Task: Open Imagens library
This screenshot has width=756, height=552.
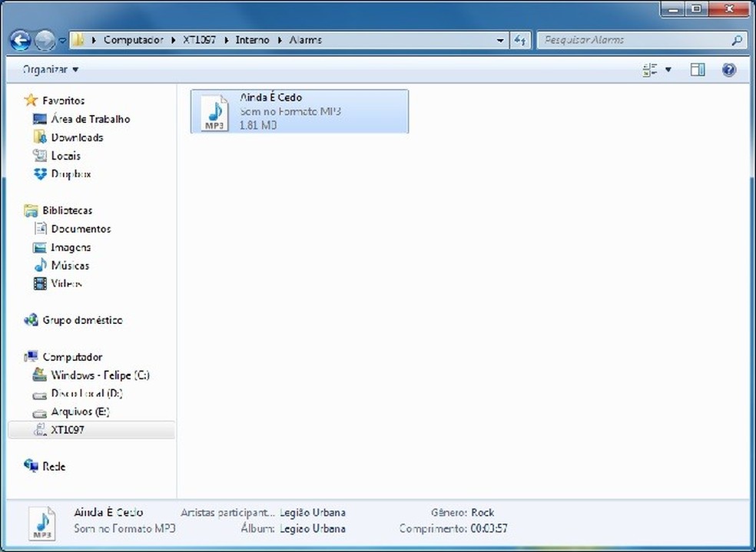Action: (71, 247)
